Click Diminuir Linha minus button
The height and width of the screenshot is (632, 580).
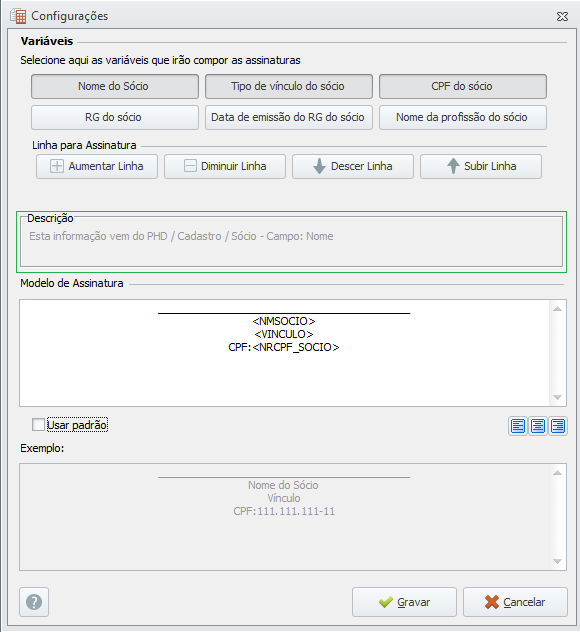click(225, 166)
